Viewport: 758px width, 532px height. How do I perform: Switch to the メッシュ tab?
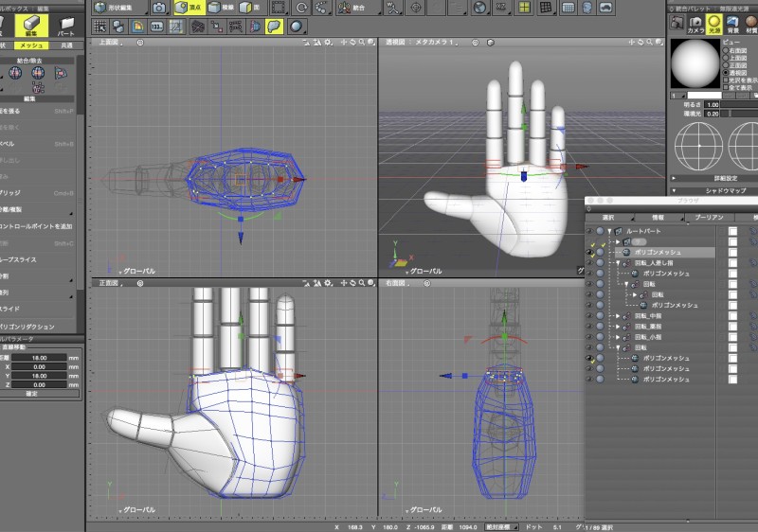(x=31, y=45)
